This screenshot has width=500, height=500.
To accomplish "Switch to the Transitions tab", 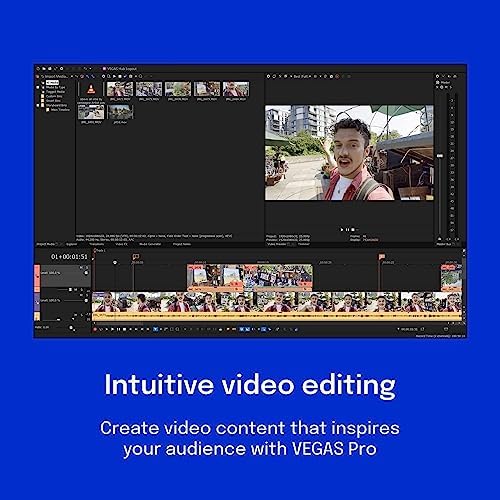I will tap(96, 244).
